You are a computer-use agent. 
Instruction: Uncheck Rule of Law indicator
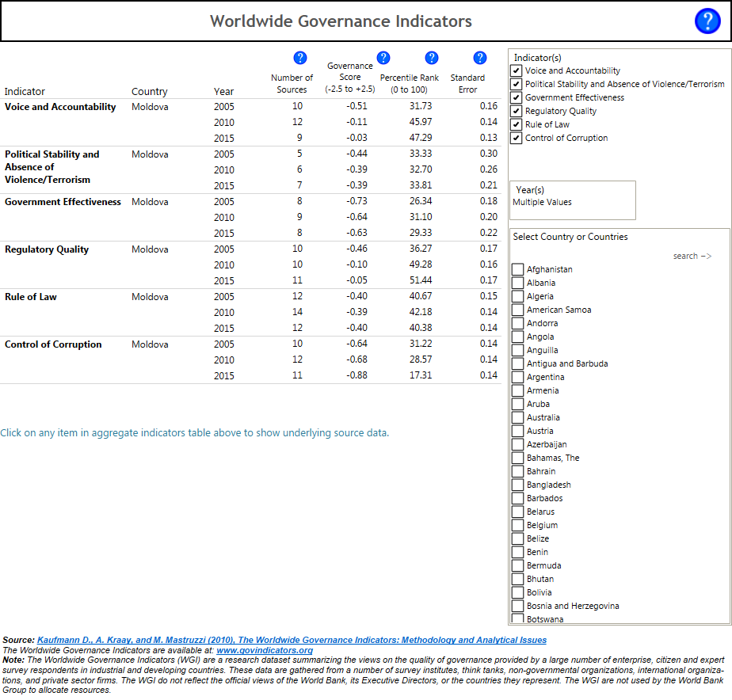[x=517, y=125]
